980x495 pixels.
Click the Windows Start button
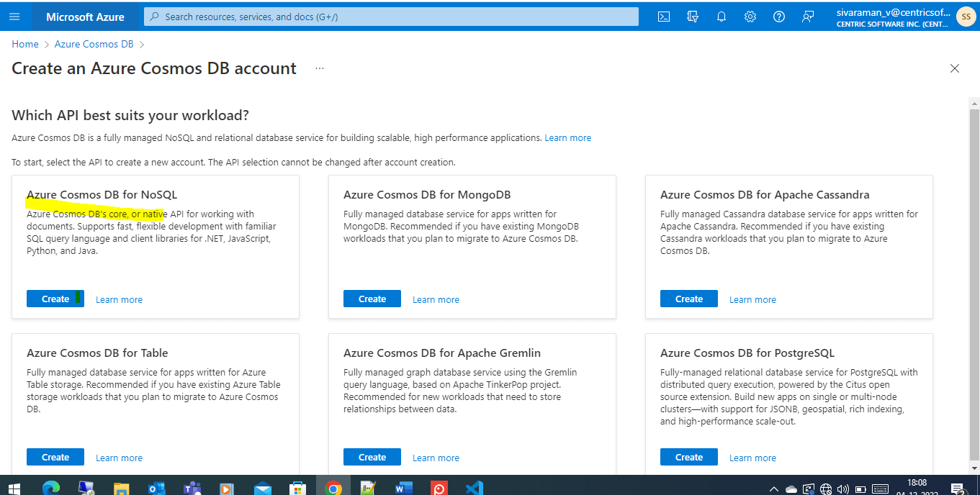(x=14, y=487)
